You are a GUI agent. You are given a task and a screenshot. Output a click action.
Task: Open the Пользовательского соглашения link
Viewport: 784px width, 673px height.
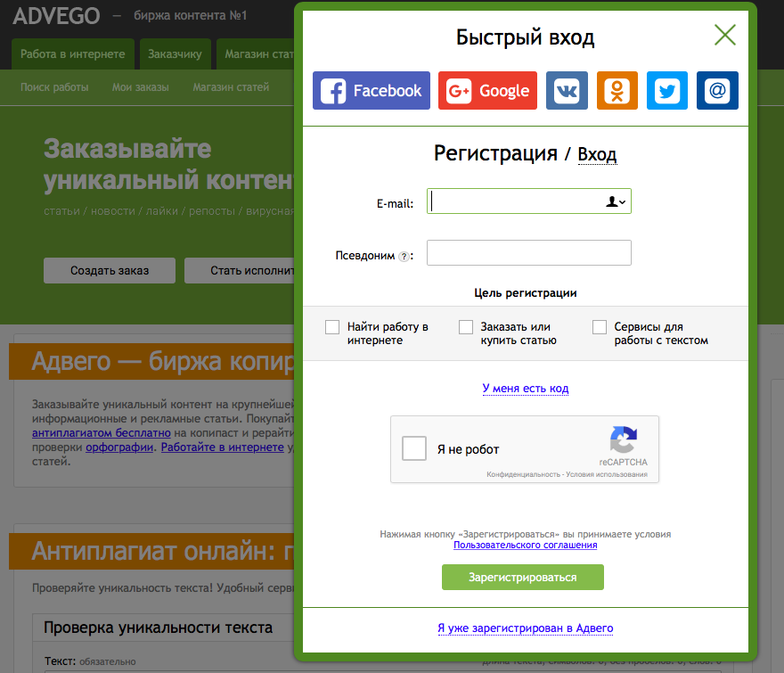coord(525,545)
